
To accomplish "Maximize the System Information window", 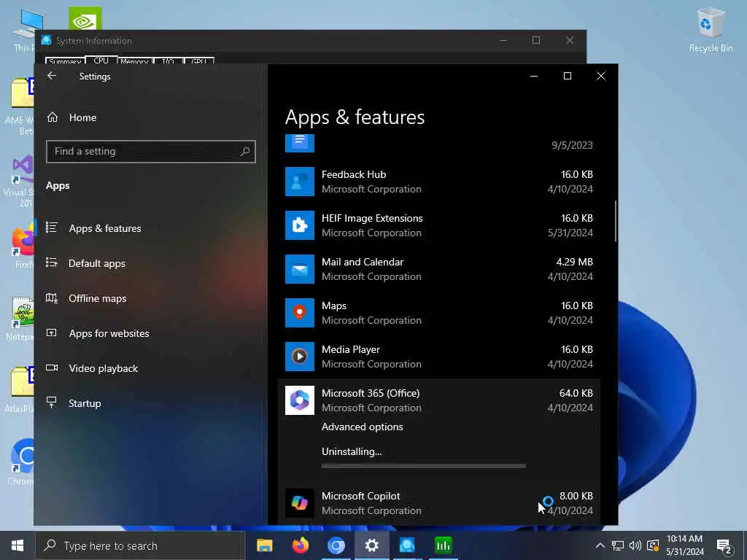I will coord(536,41).
